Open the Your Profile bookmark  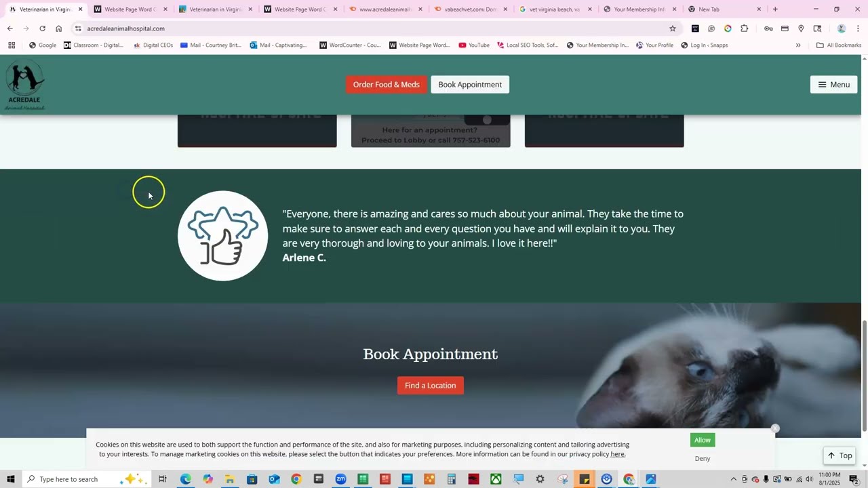pos(654,45)
